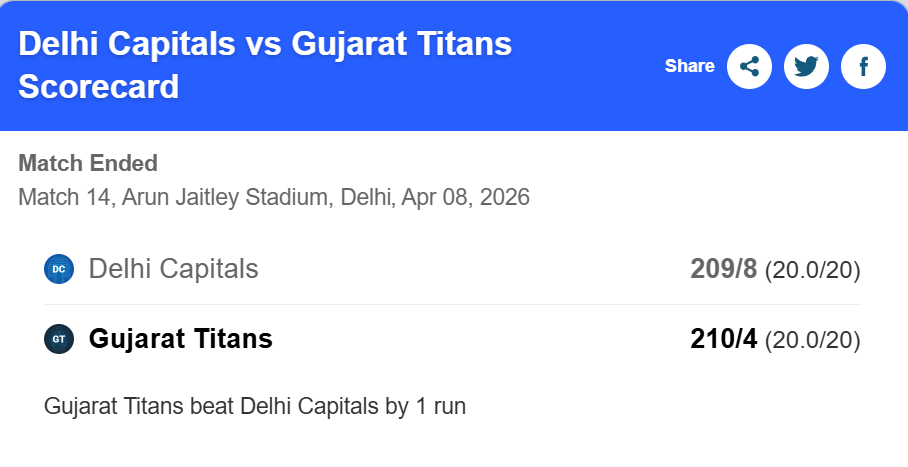Click the Delhi Capitals DC logo
The width and height of the screenshot is (908, 467).
coord(59,269)
